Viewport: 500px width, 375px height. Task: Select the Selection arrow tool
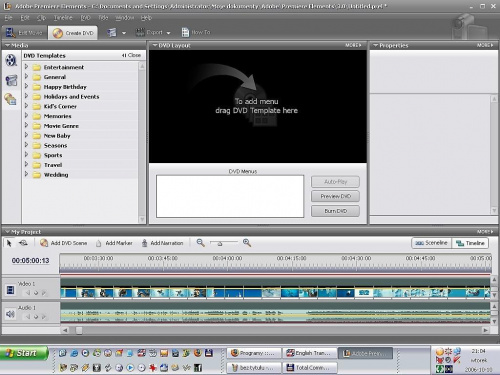(x=9, y=243)
